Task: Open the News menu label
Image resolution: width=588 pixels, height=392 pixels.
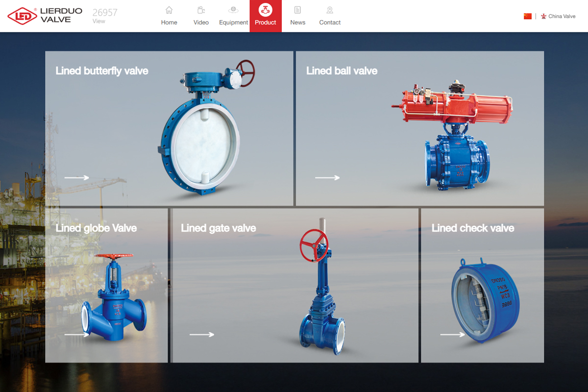Action: pos(297,23)
